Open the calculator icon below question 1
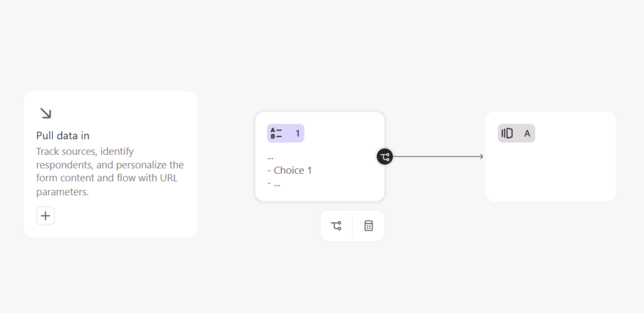The width and height of the screenshot is (644, 313). [x=369, y=226]
